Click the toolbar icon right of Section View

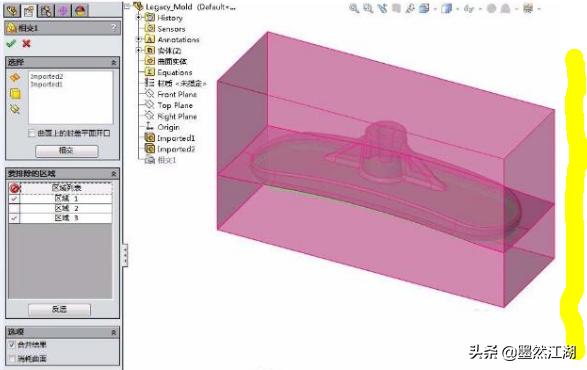pyautogui.click(x=410, y=8)
